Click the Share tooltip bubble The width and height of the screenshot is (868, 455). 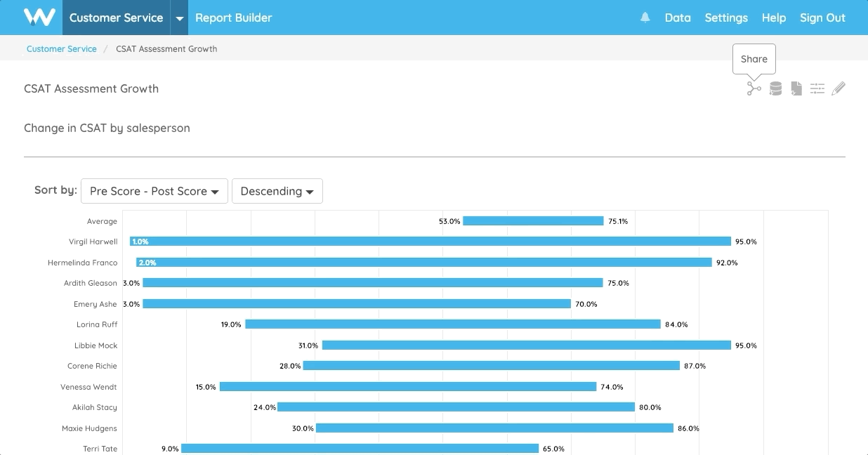point(754,59)
